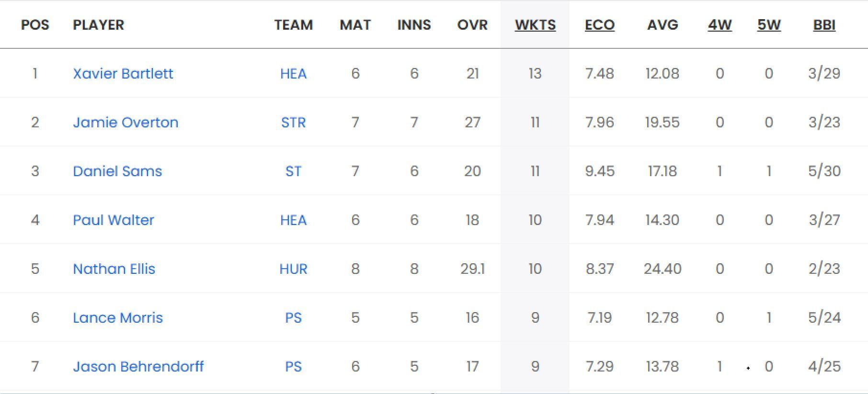Click the AVG column header
Image resolution: width=868 pixels, height=394 pixels.
point(662,25)
